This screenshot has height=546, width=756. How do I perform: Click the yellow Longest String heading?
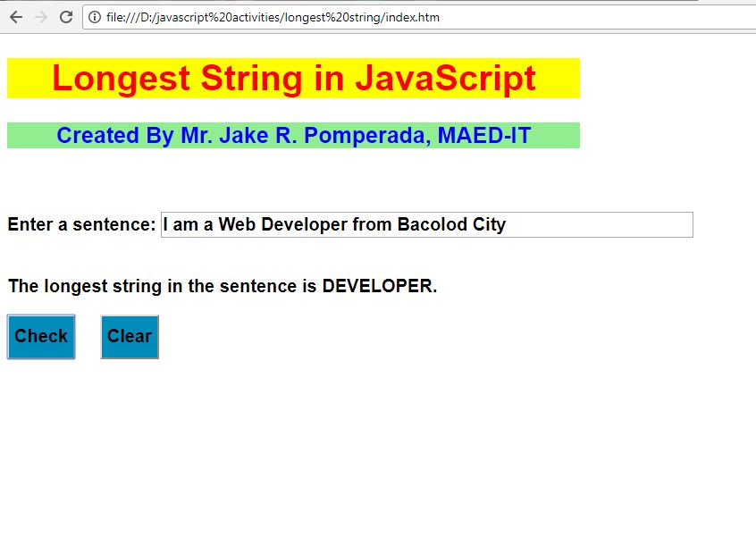[x=293, y=79]
